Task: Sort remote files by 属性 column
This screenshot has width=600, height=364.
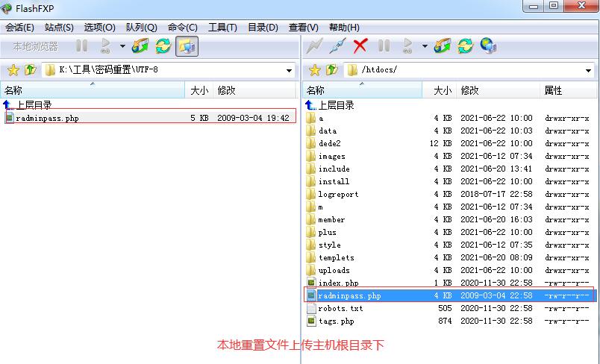Action: tap(553, 90)
